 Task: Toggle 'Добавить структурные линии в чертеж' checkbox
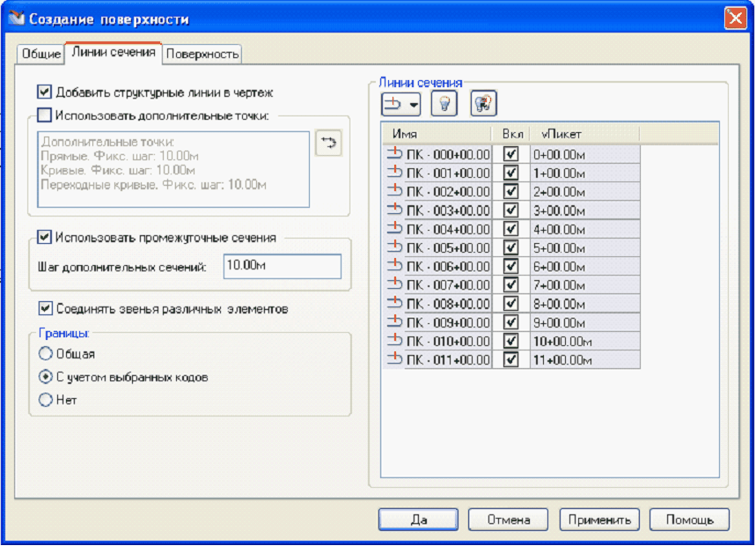click(x=45, y=92)
